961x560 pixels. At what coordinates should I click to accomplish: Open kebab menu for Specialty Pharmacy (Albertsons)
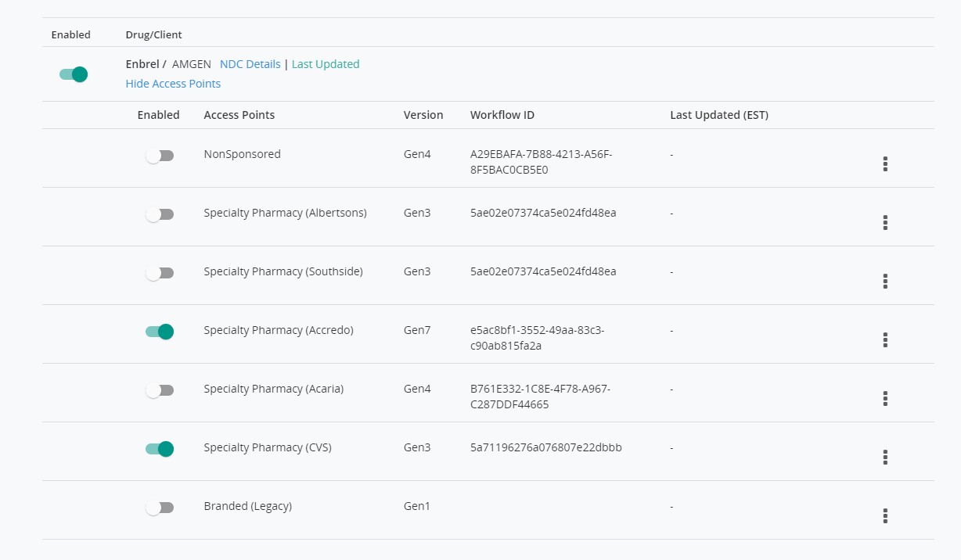(x=885, y=222)
